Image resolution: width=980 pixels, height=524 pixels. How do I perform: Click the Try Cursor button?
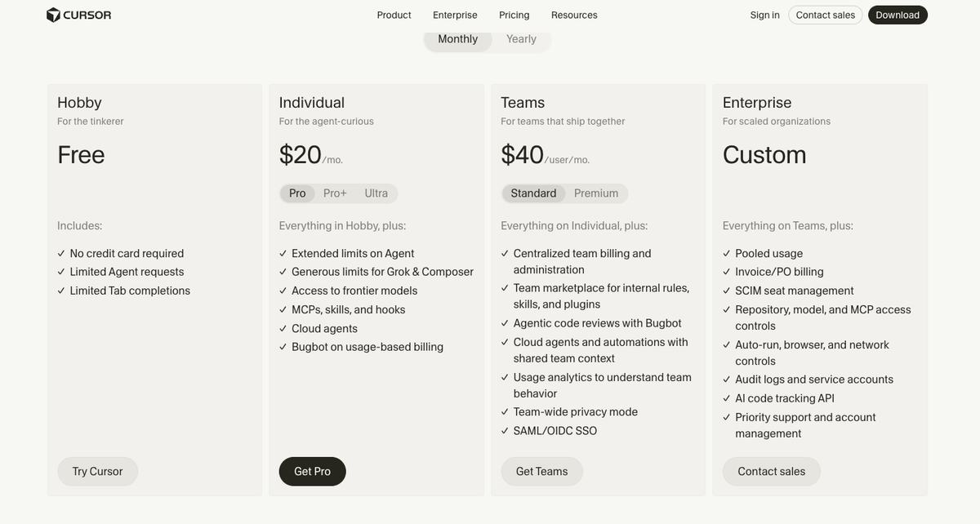click(x=97, y=472)
